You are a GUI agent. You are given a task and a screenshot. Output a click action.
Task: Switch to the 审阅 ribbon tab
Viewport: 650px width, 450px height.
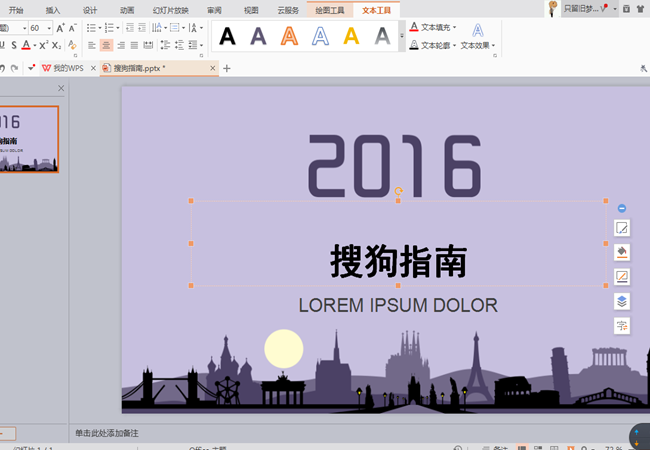pos(214,10)
